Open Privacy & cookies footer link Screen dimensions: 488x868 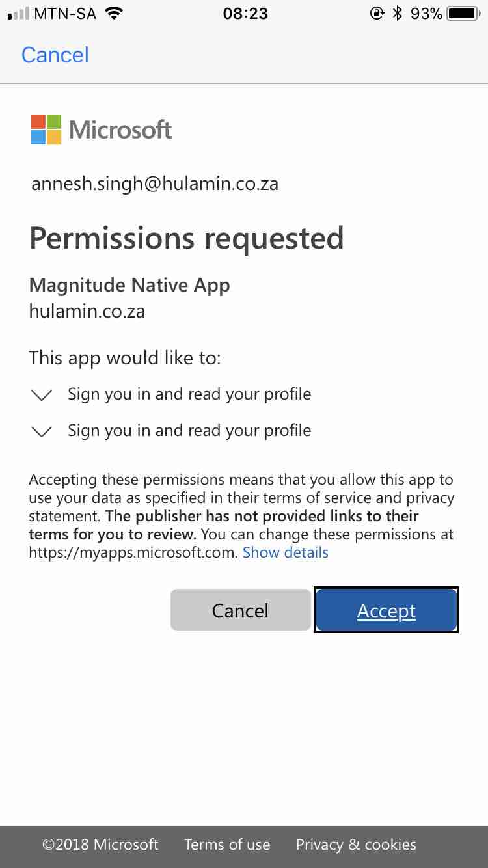356,845
